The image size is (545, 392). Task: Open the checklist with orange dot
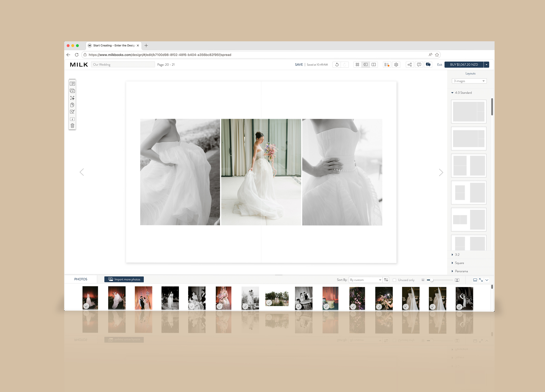click(387, 65)
